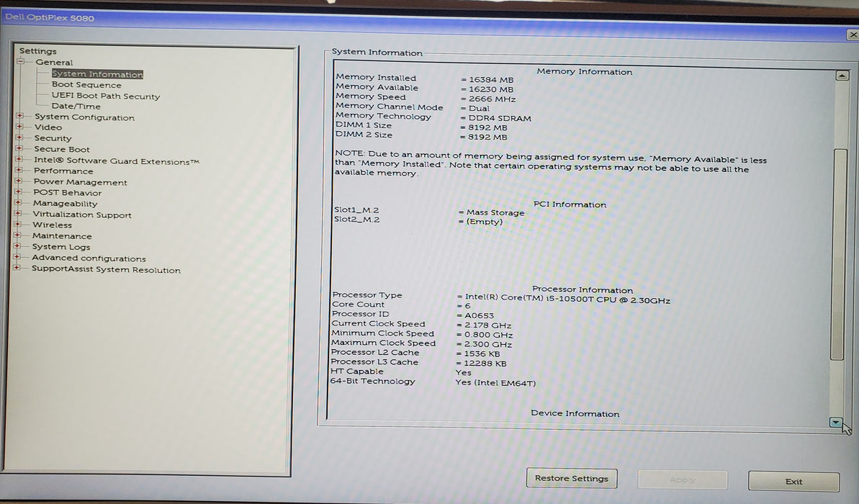Expand the Secure Boot node

click(x=19, y=148)
